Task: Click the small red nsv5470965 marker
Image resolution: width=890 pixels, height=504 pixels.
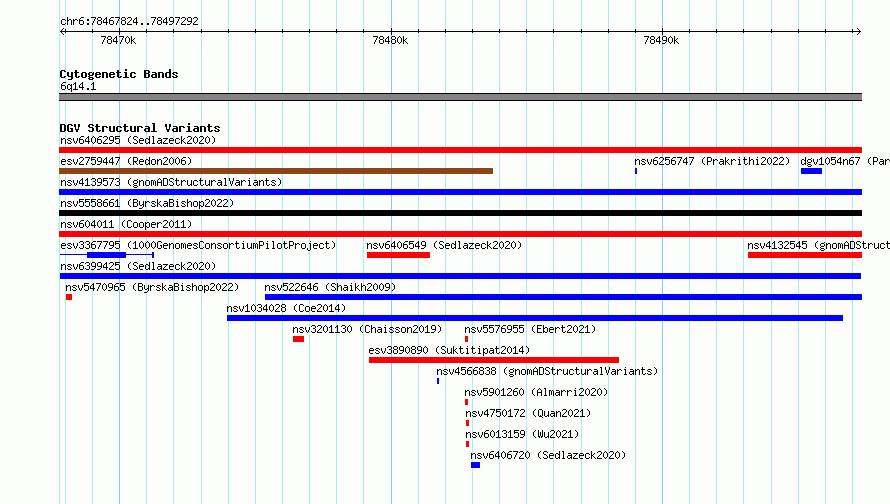Action: pyautogui.click(x=69, y=297)
